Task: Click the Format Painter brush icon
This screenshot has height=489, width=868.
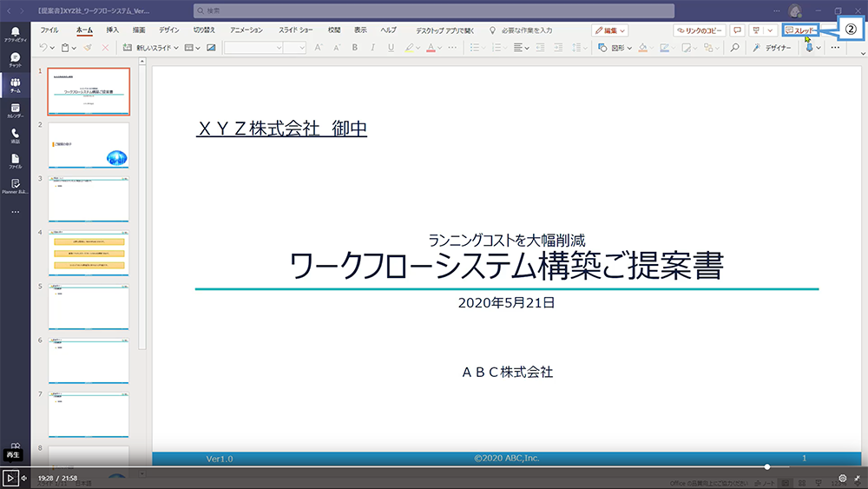Action: (88, 48)
